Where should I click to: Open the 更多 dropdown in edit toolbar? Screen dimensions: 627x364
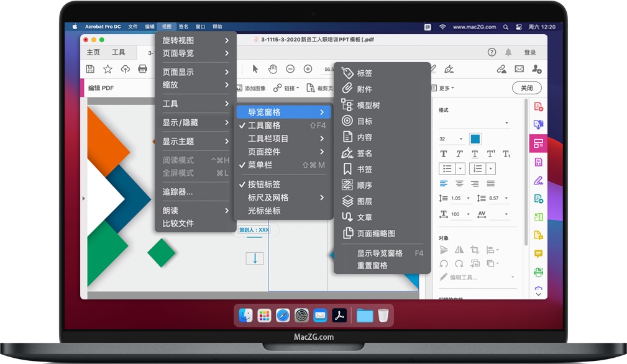tap(446, 88)
